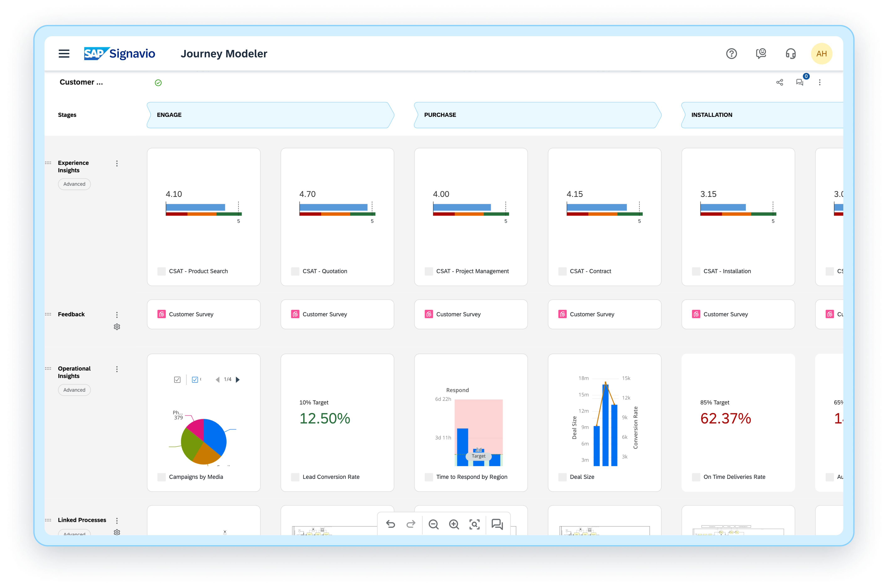
Task: Click the fit-to-screen zoom icon
Action: (x=474, y=524)
